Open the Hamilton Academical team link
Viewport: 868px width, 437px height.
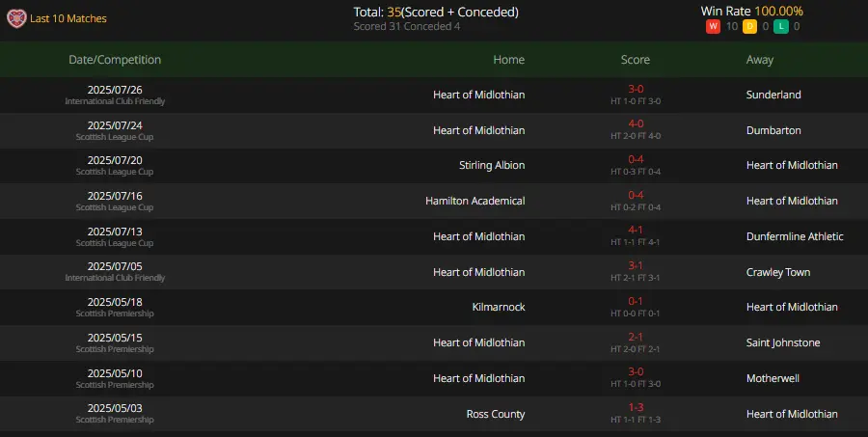click(x=475, y=201)
